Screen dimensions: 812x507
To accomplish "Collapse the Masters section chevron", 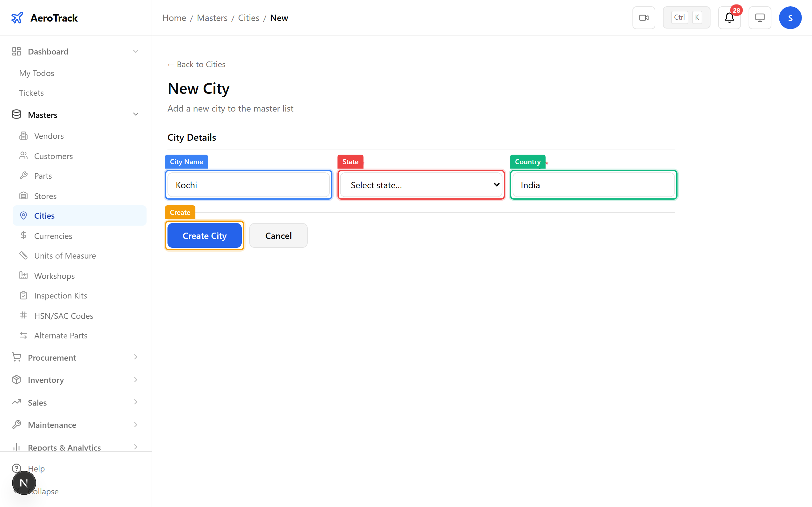I will 135,114.
